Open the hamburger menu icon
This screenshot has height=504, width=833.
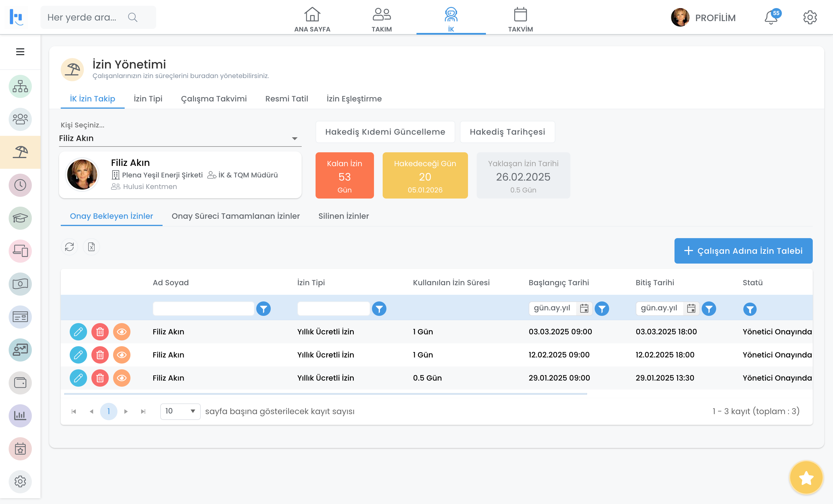click(x=20, y=52)
